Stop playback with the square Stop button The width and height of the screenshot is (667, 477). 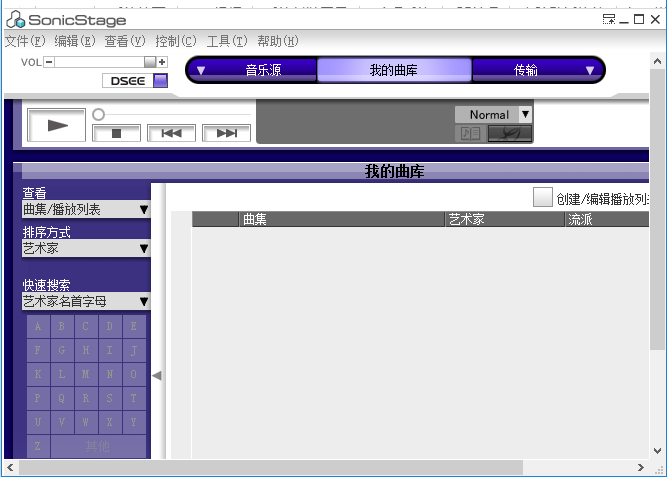(x=116, y=134)
